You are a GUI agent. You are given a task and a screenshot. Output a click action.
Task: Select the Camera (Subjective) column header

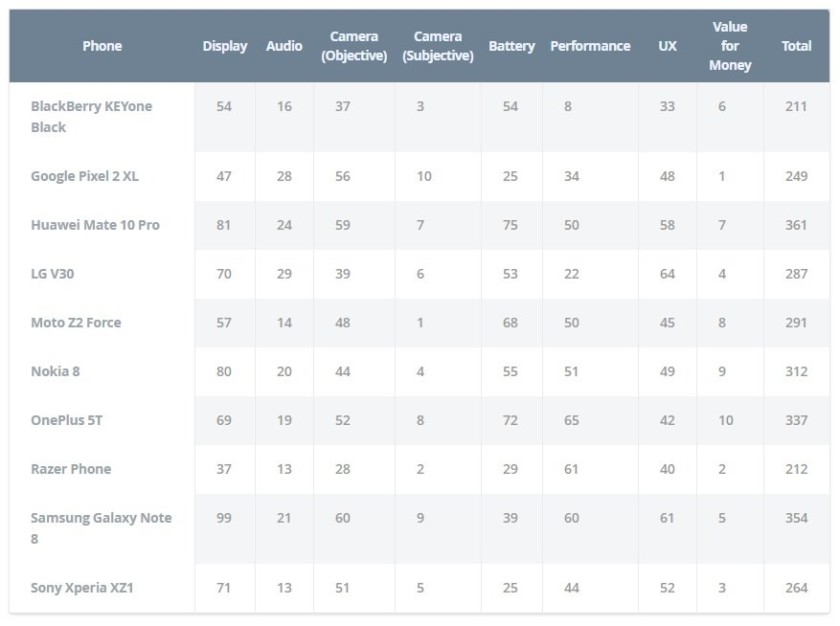(438, 46)
